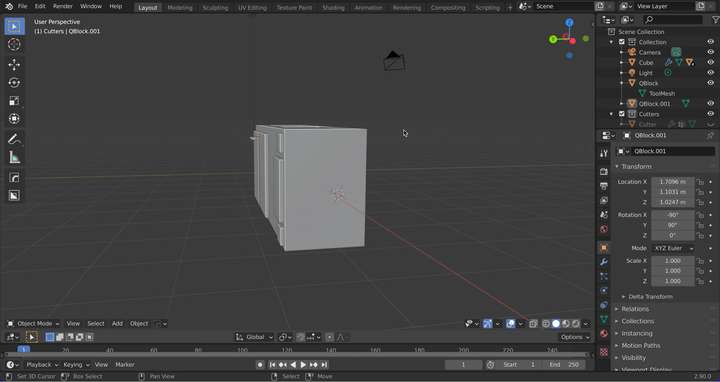
Task: Open the Render properties tab
Action: point(604,172)
